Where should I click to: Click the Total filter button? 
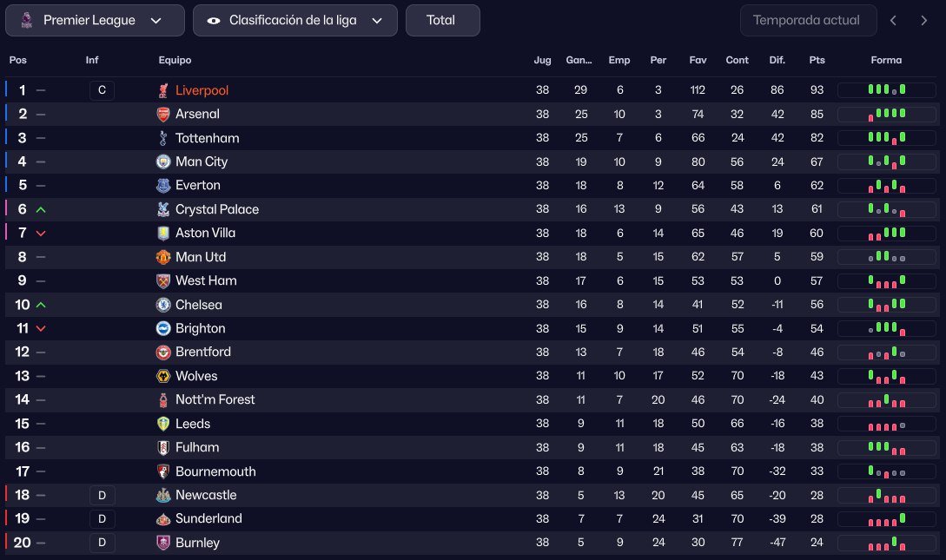tap(442, 20)
